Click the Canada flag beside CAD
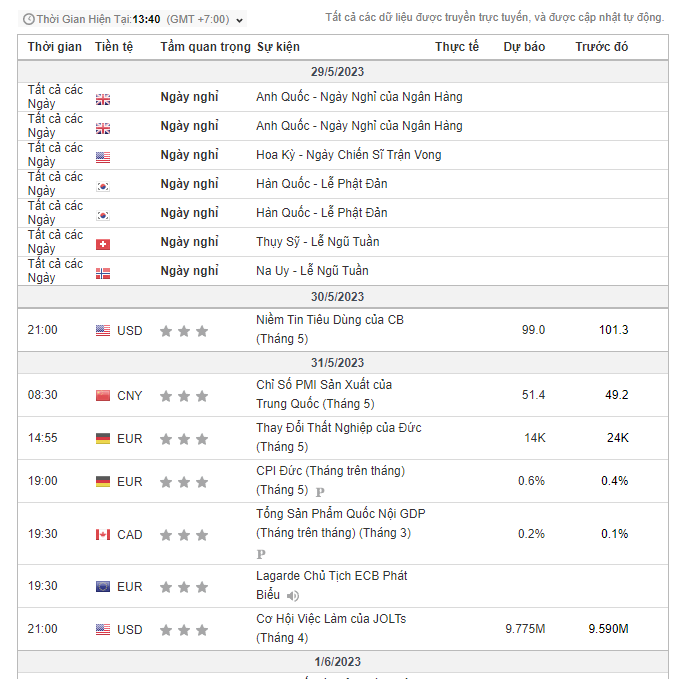The image size is (674, 679). [x=103, y=535]
